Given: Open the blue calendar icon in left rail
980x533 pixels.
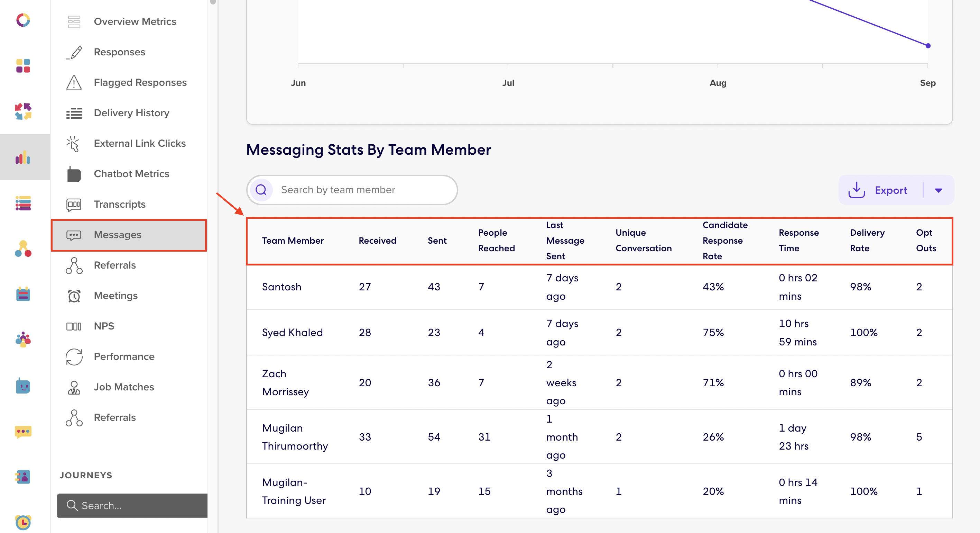Looking at the screenshot, I should tap(23, 294).
